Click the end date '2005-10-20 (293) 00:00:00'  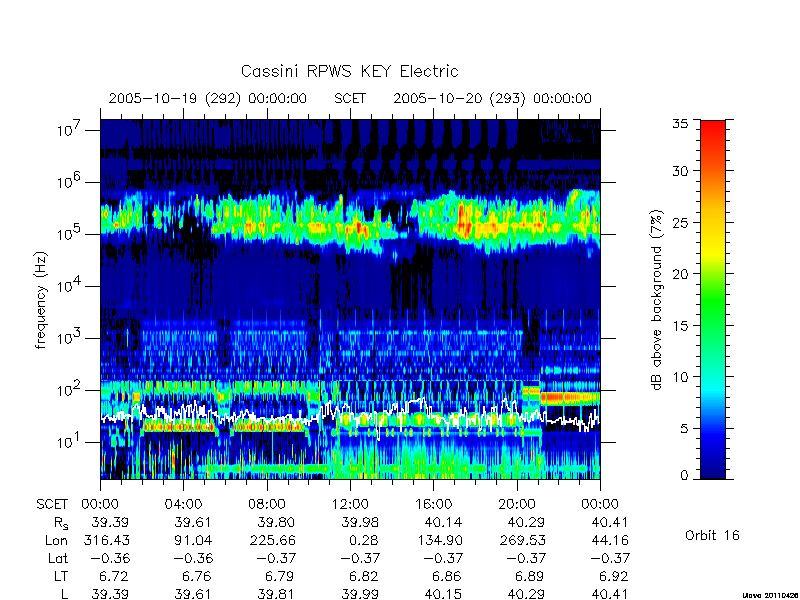[x=492, y=98]
